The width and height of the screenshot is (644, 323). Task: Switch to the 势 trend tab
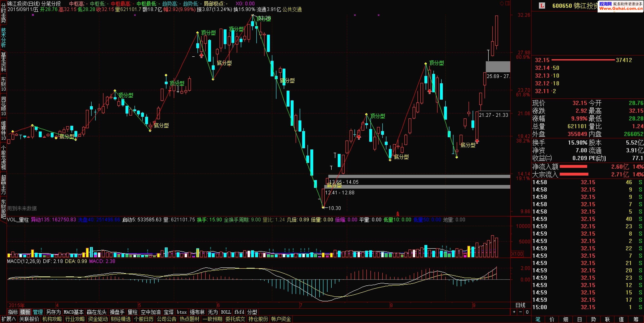594,319
